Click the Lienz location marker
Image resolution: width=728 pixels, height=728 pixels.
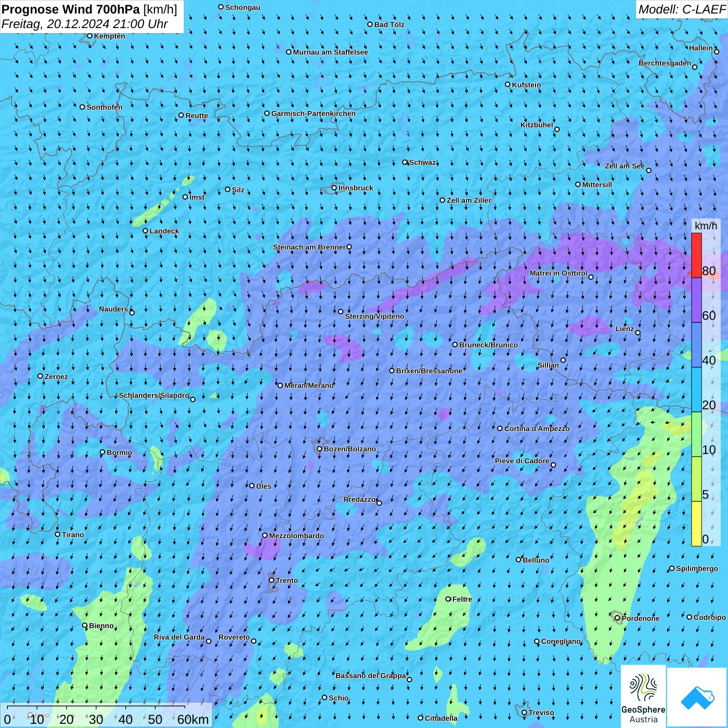638,333
